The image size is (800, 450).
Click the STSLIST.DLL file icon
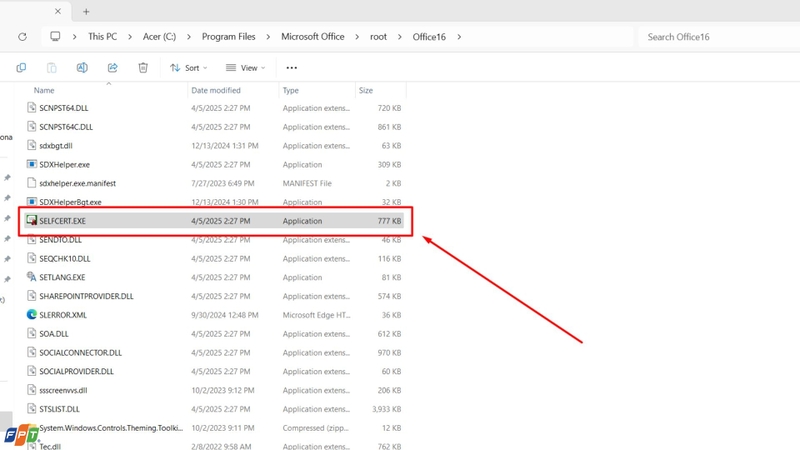pos(32,409)
